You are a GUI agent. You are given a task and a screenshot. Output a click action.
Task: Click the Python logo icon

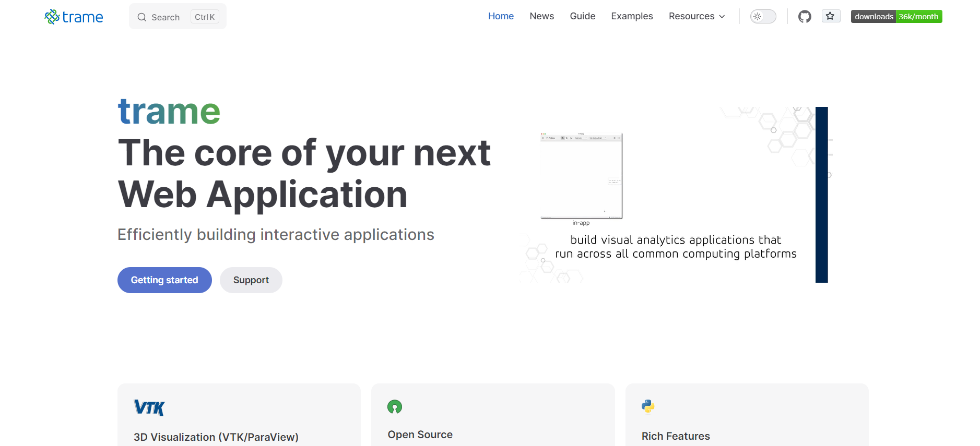point(648,406)
